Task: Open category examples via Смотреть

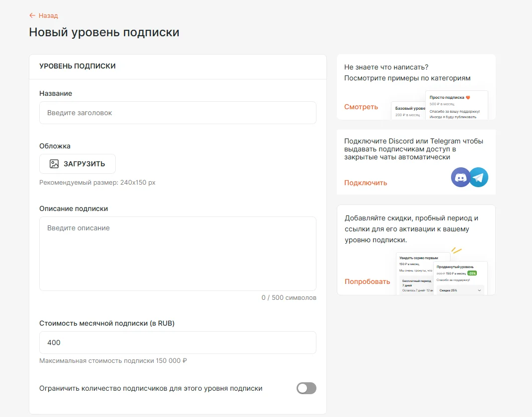Action: point(361,107)
